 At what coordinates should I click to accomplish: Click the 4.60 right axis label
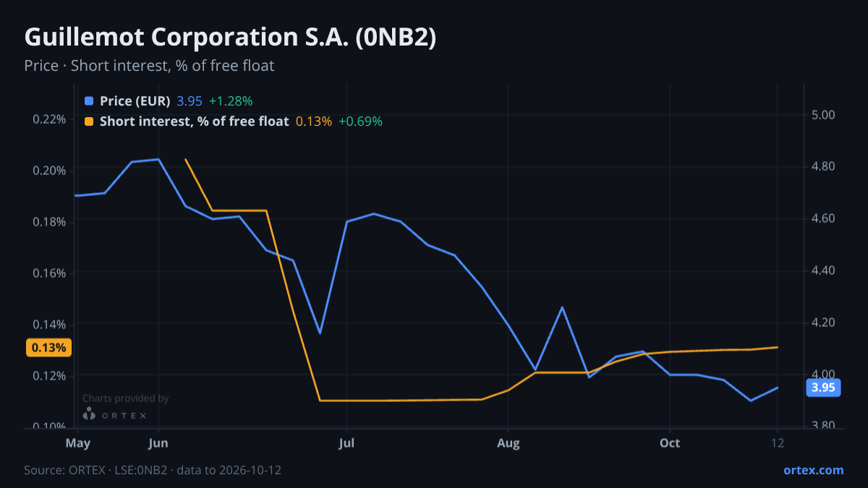[823, 218]
